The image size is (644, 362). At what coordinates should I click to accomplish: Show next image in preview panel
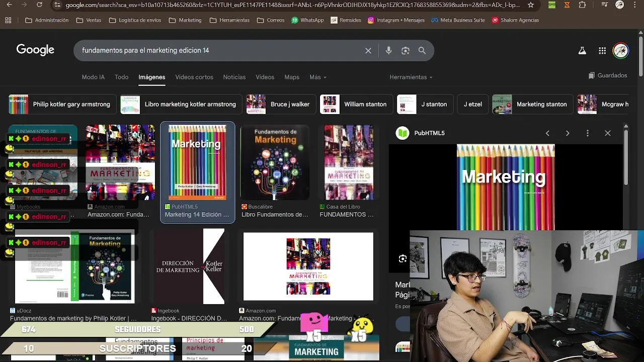pyautogui.click(x=568, y=133)
